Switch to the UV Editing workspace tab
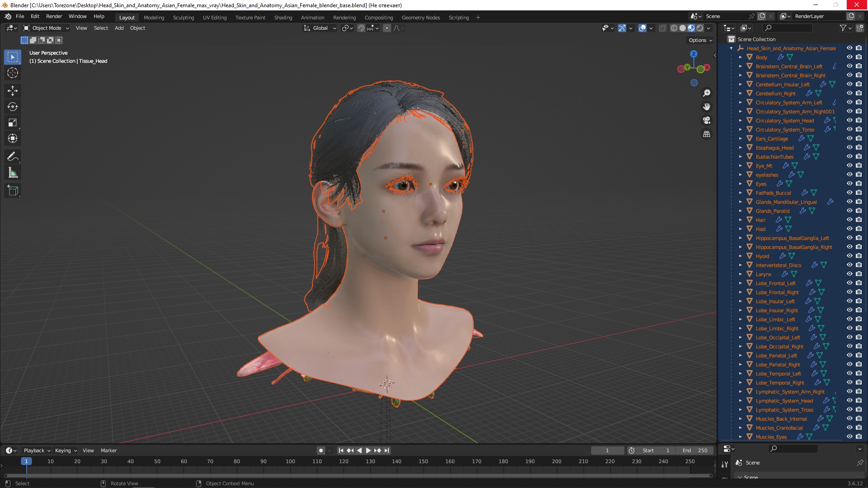 pyautogui.click(x=214, y=18)
